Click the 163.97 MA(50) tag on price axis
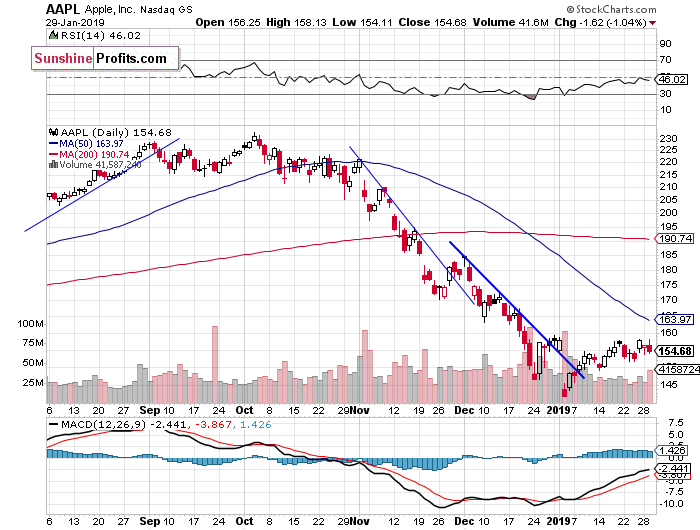This screenshot has height=530, width=700. click(x=674, y=319)
